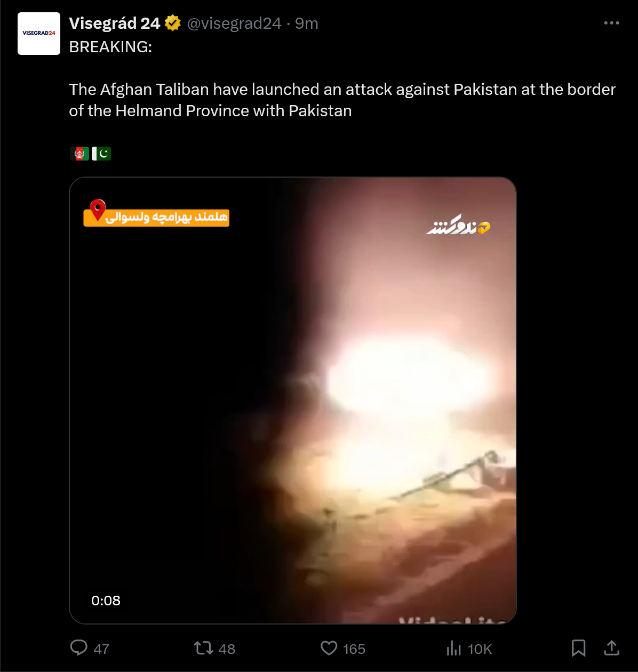Click the 47 replies count
This screenshot has height=672, width=638.
pos(101,649)
